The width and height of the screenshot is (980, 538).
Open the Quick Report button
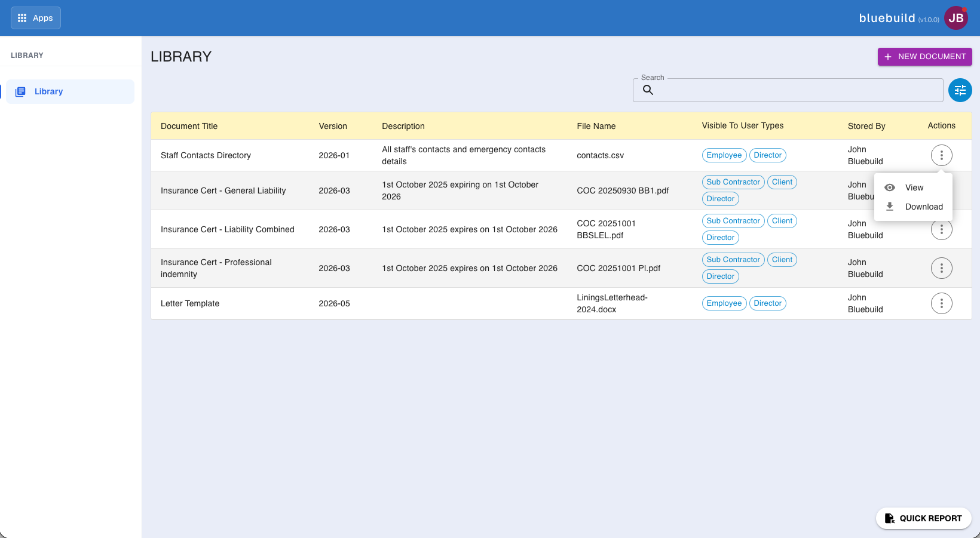point(924,518)
